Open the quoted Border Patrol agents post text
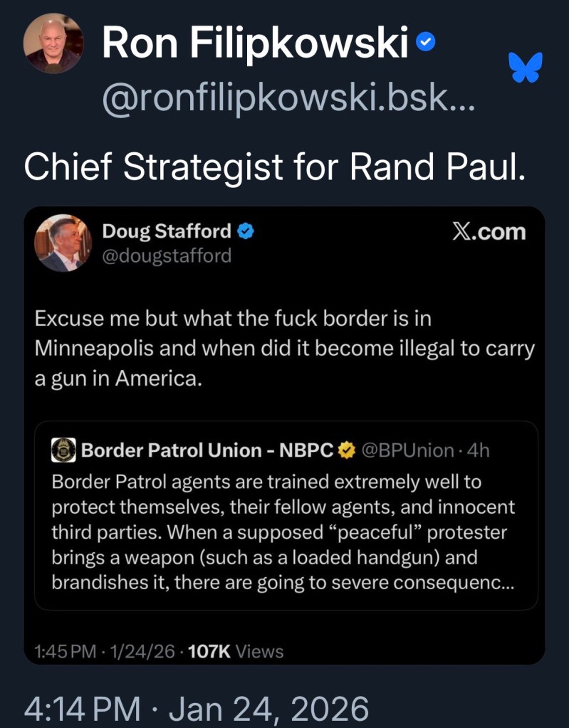The width and height of the screenshot is (569, 728). point(283,532)
